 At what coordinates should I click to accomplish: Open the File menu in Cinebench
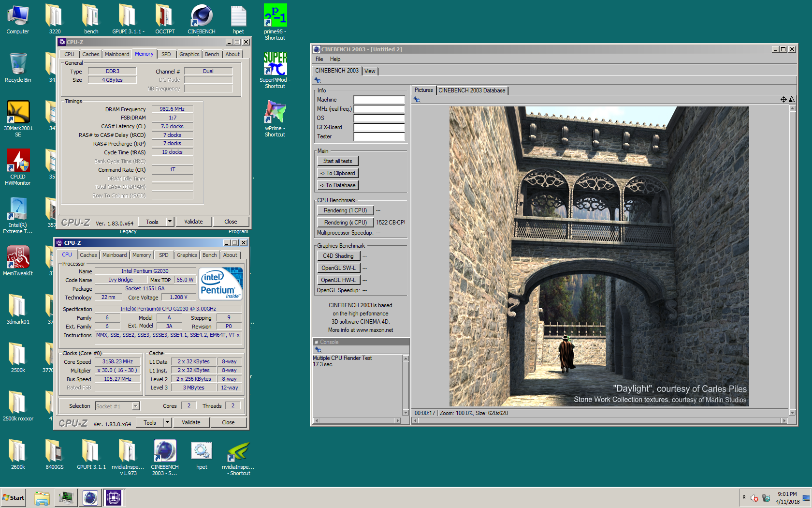click(319, 59)
